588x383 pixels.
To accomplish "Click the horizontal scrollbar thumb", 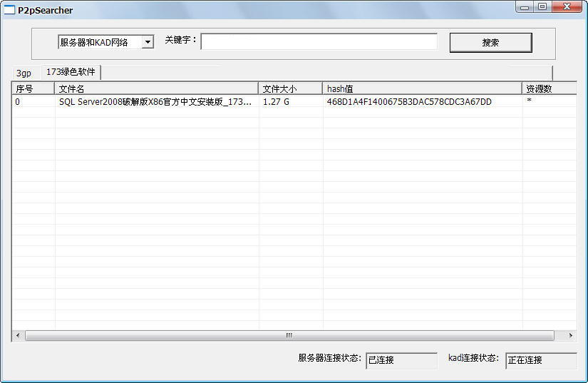I will [289, 335].
